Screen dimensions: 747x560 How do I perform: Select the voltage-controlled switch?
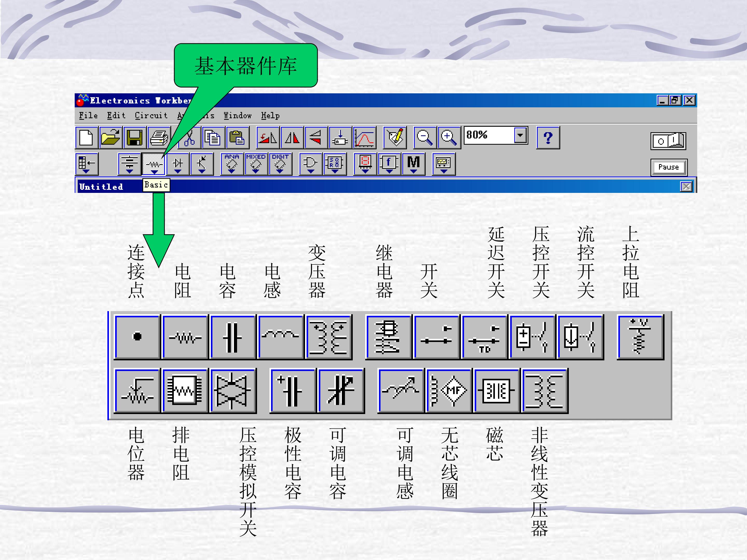point(532,337)
